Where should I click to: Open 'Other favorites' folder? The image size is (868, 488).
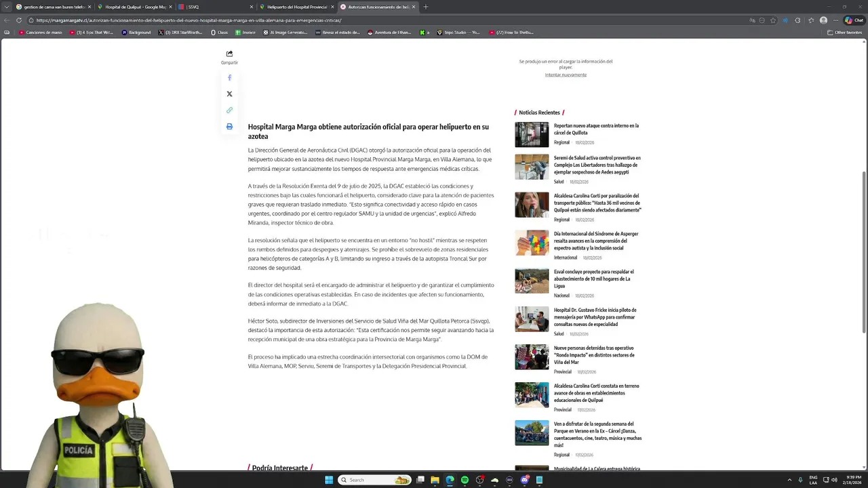tap(844, 33)
